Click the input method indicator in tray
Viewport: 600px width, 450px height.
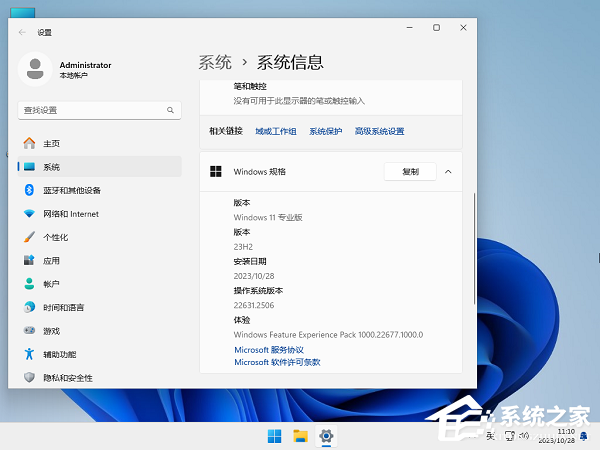tap(491, 436)
